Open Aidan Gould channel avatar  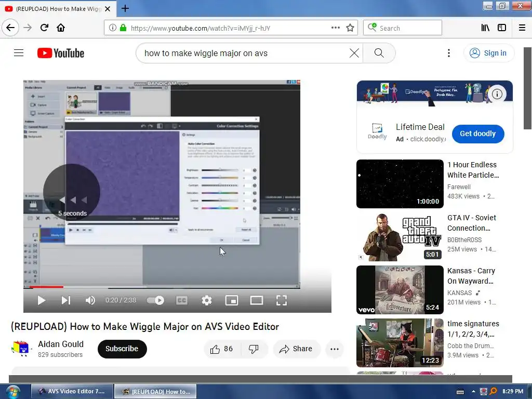pos(20,349)
